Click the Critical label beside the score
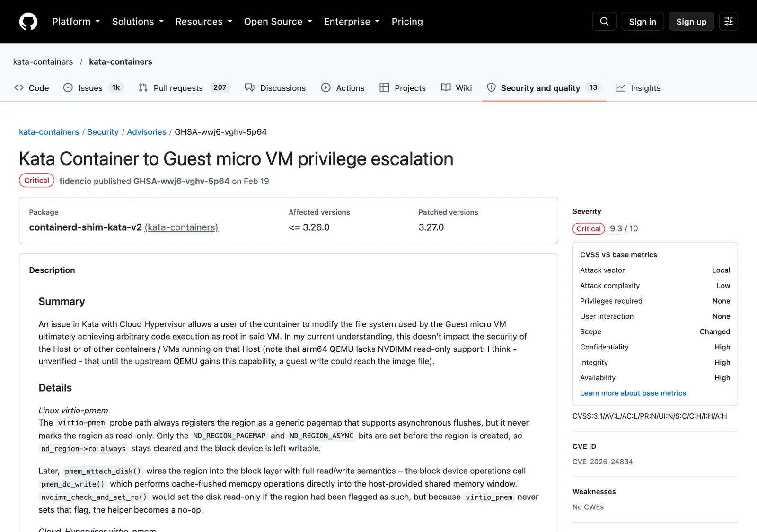 (589, 229)
